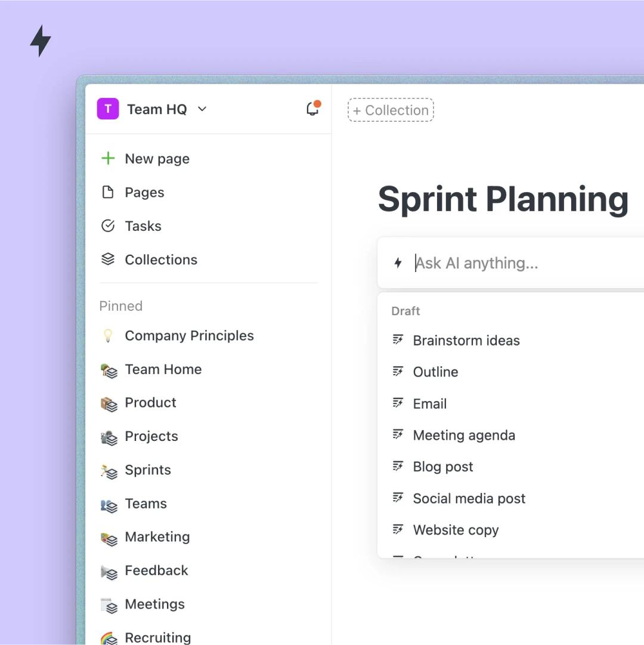Viewport: 644px width, 645px height.
Task: Open the Marketing page
Action: tap(157, 537)
